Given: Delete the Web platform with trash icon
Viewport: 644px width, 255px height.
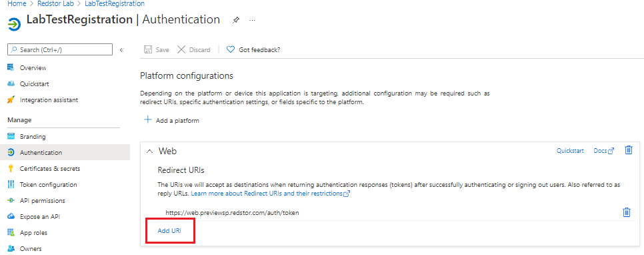Looking at the screenshot, I should [629, 150].
